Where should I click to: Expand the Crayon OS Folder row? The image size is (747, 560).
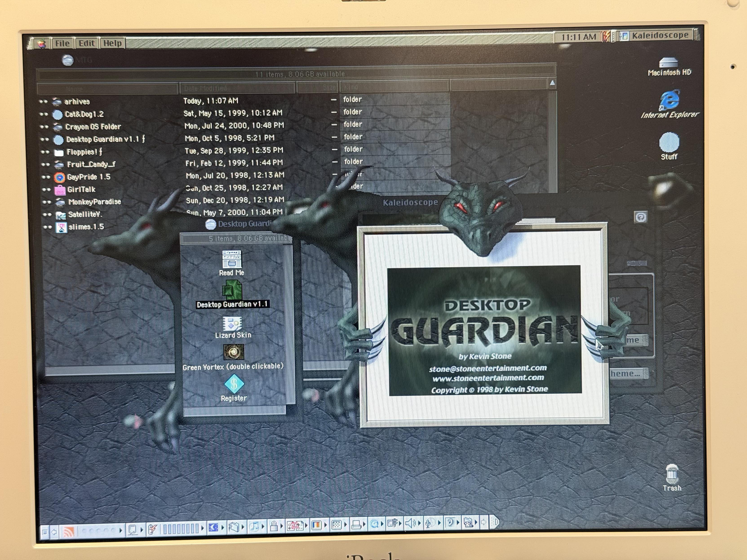(x=44, y=127)
